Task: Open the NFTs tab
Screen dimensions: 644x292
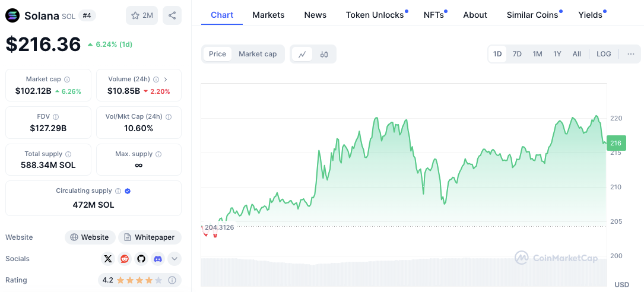Action: point(434,15)
